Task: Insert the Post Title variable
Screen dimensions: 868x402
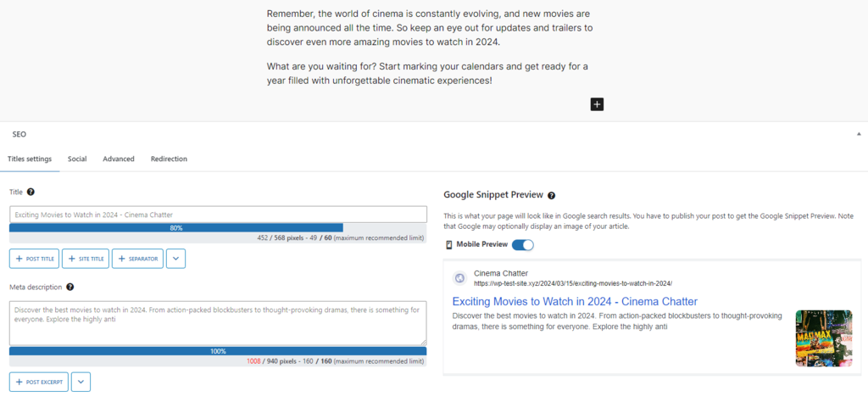Action: (x=34, y=259)
